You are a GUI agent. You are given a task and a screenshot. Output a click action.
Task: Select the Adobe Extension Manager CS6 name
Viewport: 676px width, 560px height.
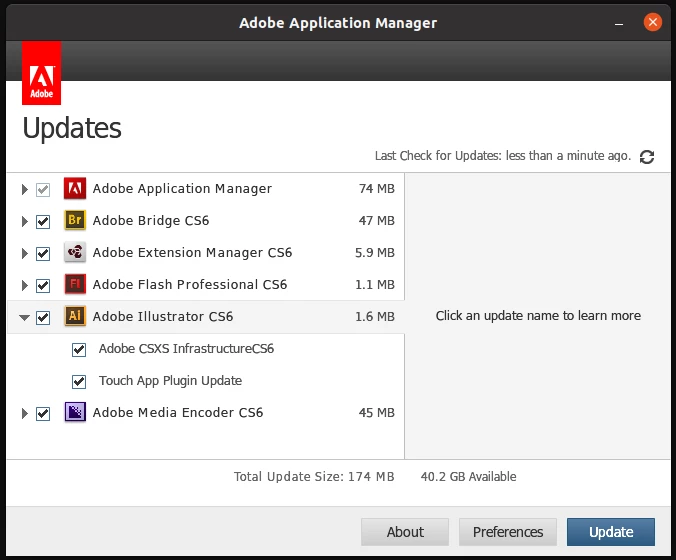pos(192,253)
